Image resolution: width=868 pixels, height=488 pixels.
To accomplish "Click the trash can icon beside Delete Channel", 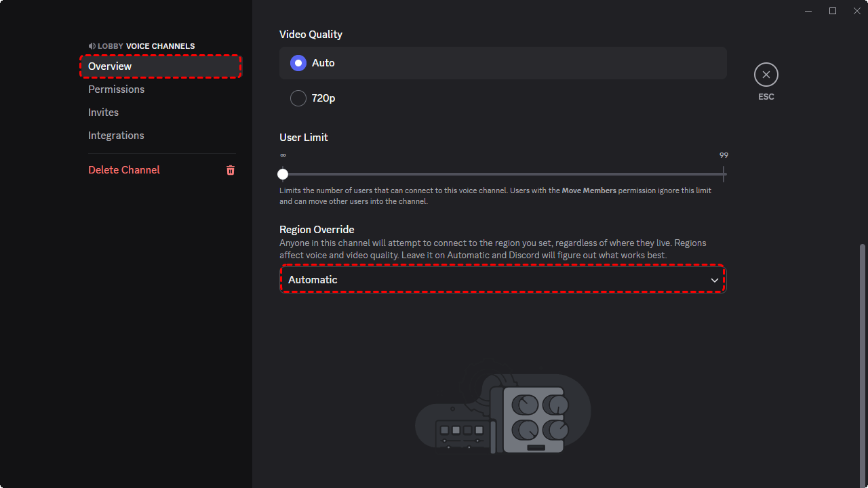I will pyautogui.click(x=231, y=170).
